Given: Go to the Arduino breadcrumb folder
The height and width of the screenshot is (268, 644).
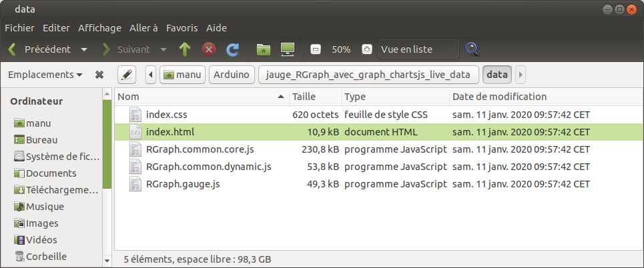Looking at the screenshot, I should point(232,75).
